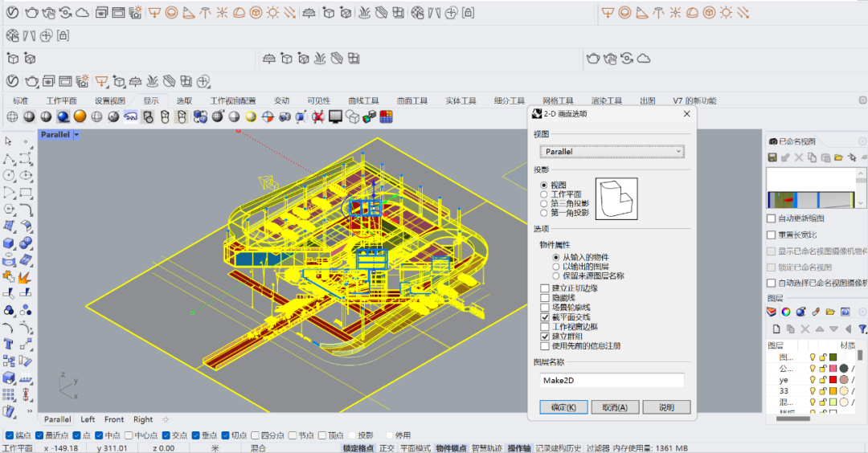
Task: Open the Parallel viewport title menu arrow
Action: pyautogui.click(x=76, y=134)
